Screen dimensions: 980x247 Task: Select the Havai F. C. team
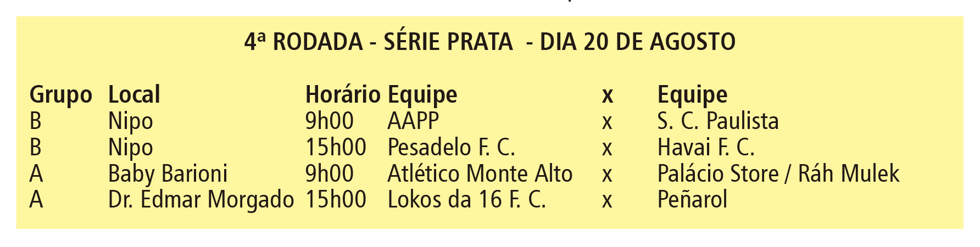(706, 148)
